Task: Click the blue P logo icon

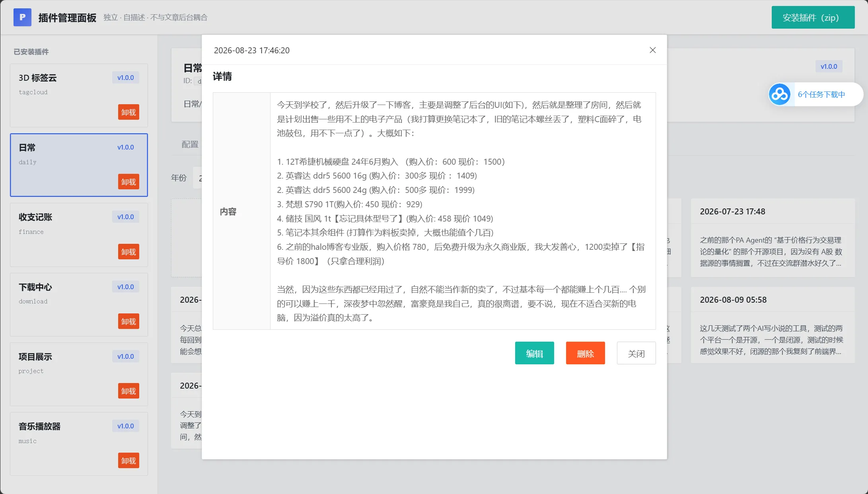Action: tap(22, 17)
